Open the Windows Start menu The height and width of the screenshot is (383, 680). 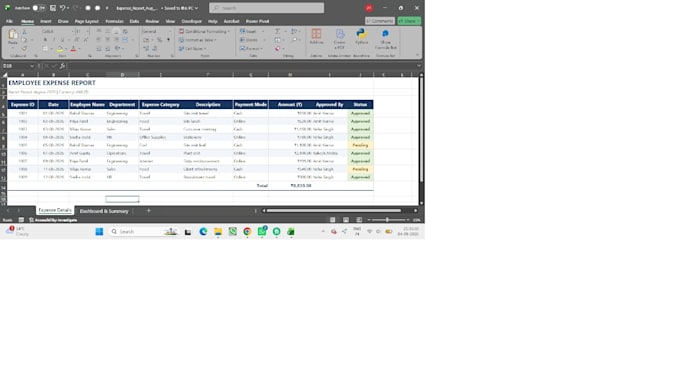tap(99, 232)
